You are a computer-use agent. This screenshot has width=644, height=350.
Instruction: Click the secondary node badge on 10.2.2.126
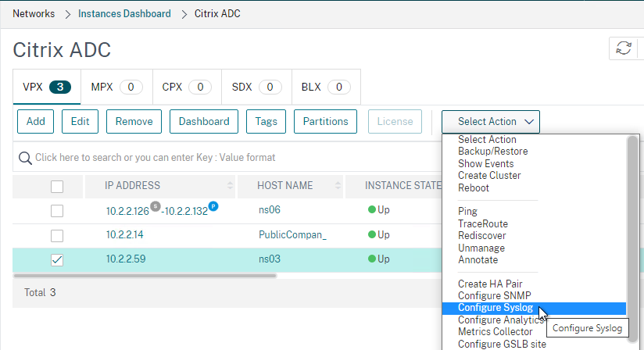tap(155, 206)
